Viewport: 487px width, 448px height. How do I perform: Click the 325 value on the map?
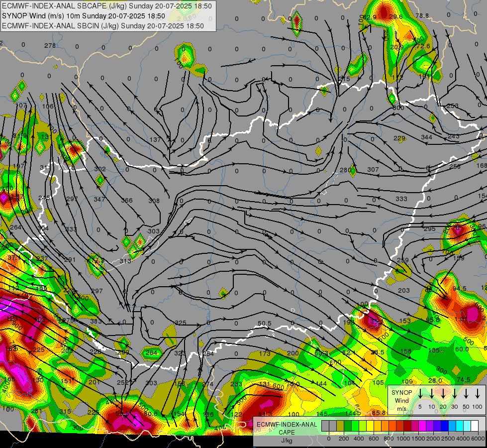tap(181, 323)
